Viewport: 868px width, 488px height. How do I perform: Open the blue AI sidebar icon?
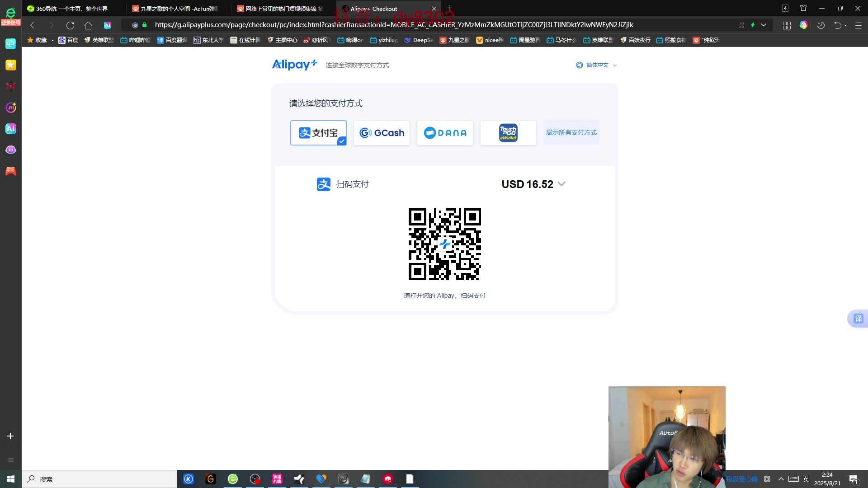pyautogui.click(x=11, y=129)
